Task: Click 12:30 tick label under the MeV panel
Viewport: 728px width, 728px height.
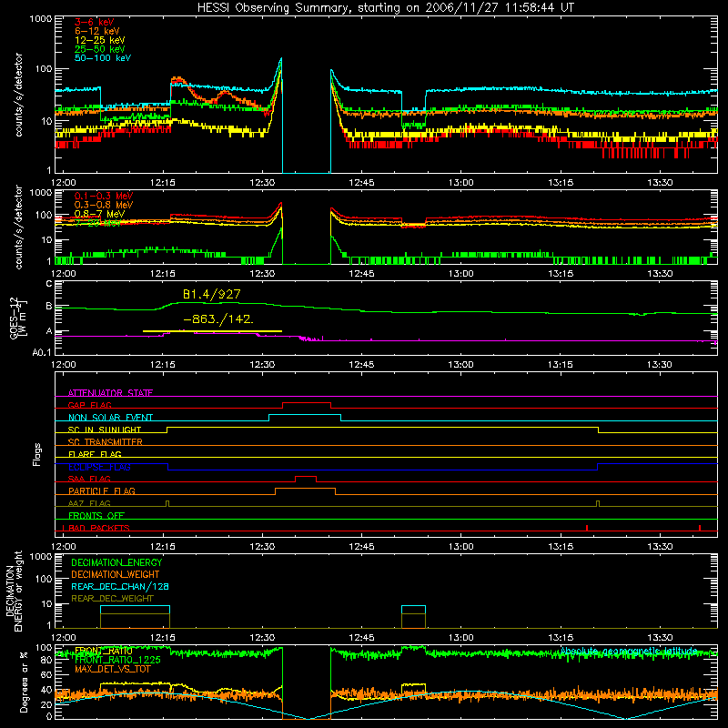Action: (262, 274)
